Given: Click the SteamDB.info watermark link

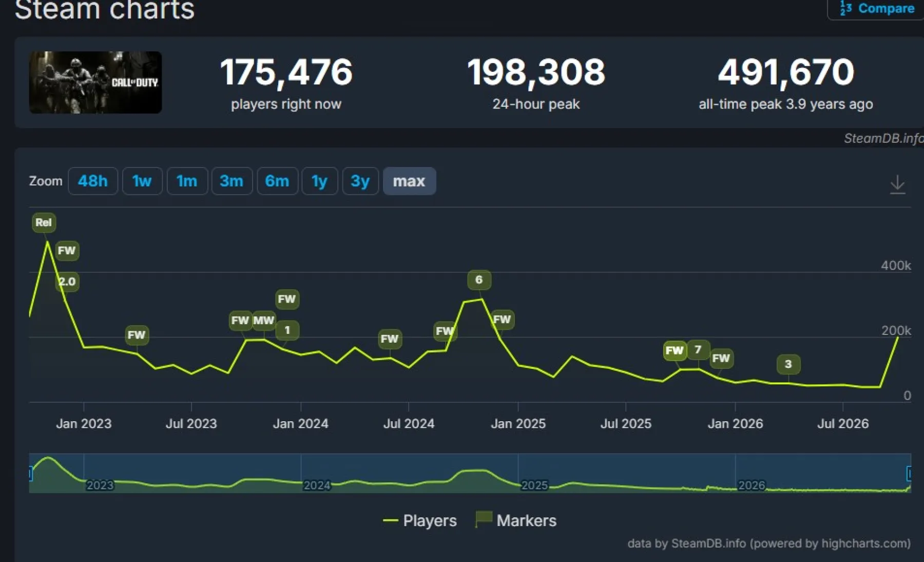Looking at the screenshot, I should click(x=883, y=138).
